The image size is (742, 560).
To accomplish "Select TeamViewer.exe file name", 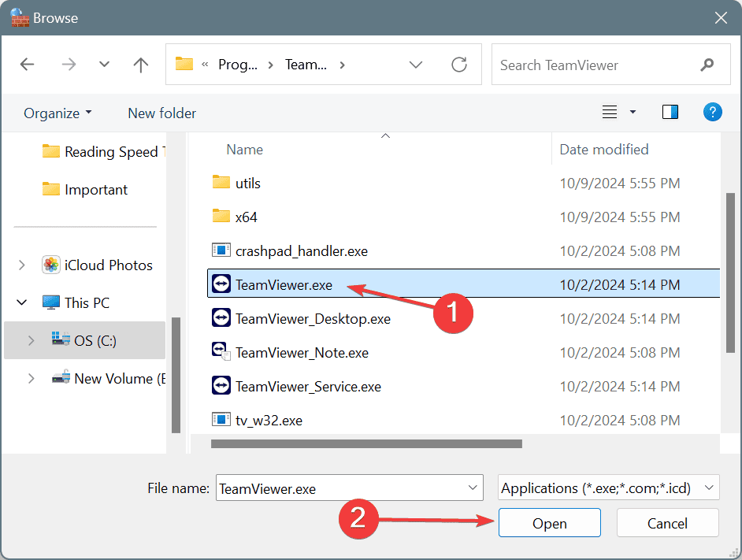I will coord(284,285).
